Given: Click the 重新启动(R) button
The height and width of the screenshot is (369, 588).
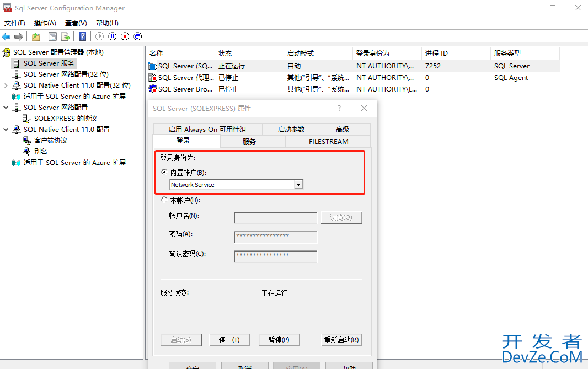Looking at the screenshot, I should coord(341,340).
